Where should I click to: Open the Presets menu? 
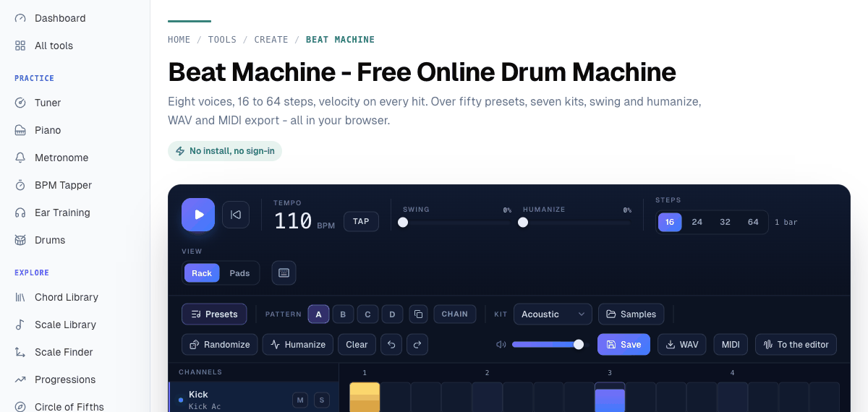click(x=214, y=314)
